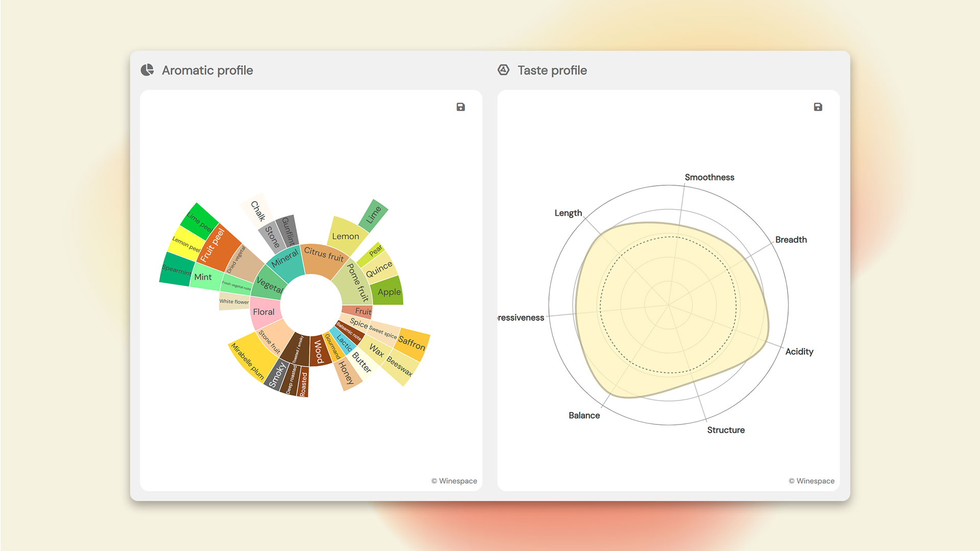Click the Vegetal segment
The width and height of the screenshot is (980, 551).
(269, 284)
